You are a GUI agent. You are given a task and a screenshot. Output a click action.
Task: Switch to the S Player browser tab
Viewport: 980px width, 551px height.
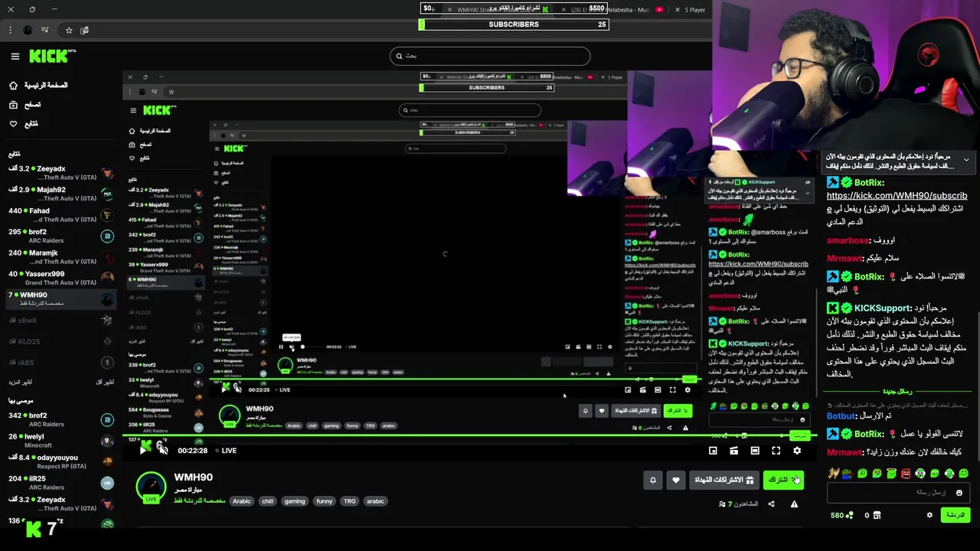(x=690, y=10)
